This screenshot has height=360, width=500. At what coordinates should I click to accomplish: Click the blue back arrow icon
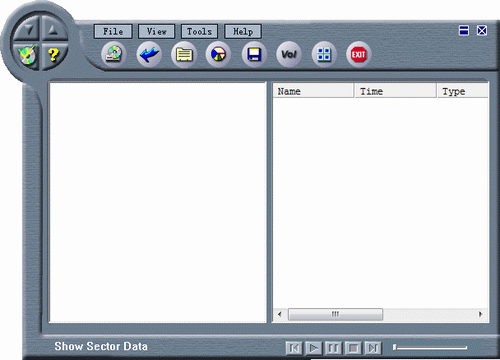click(149, 54)
